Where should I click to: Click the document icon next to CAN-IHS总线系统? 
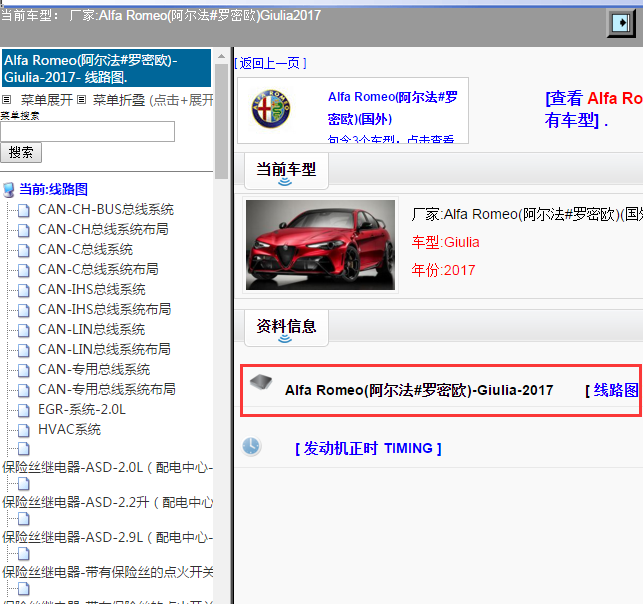[24, 290]
